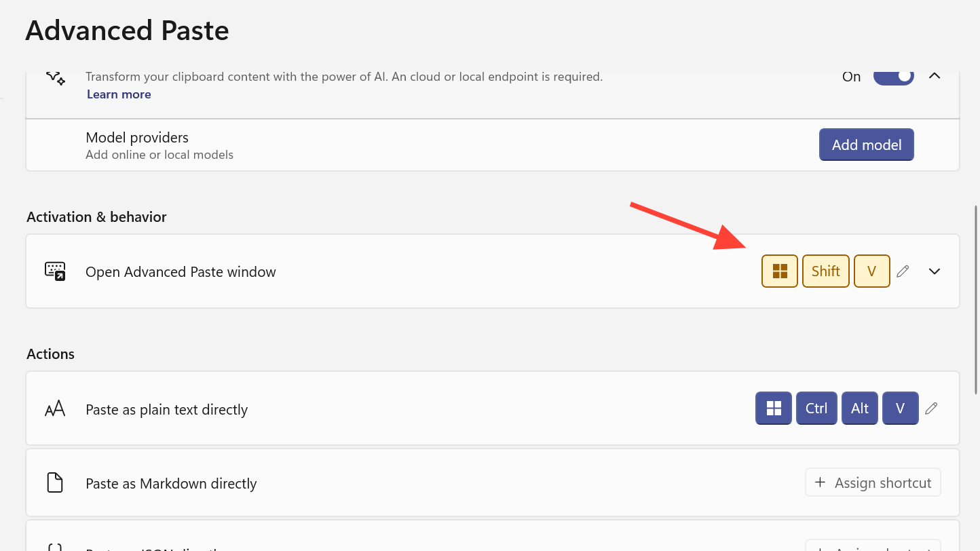The width and height of the screenshot is (980, 551).
Task: Click the Paste as plain text icon
Action: [x=55, y=408]
